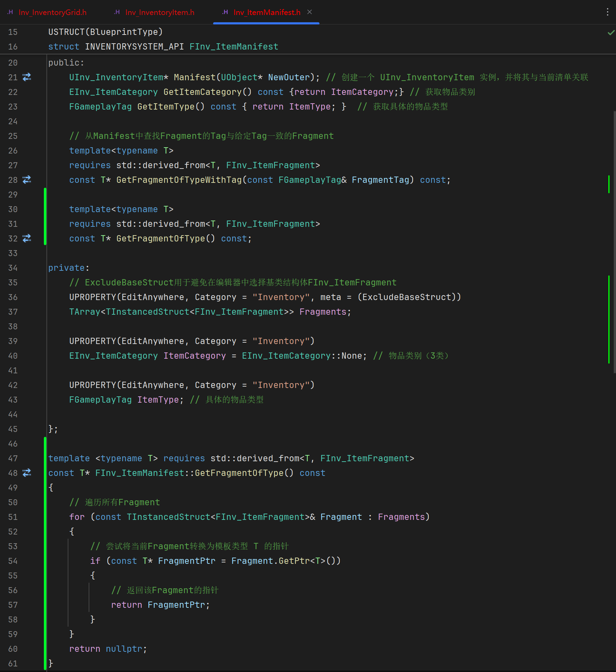Click the ItemType member on line 43
Image resolution: width=616 pixels, height=672 pixels.
[158, 400]
